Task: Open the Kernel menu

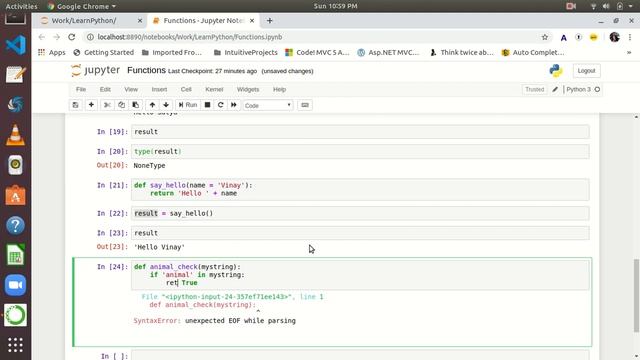Action: pyautogui.click(x=214, y=89)
